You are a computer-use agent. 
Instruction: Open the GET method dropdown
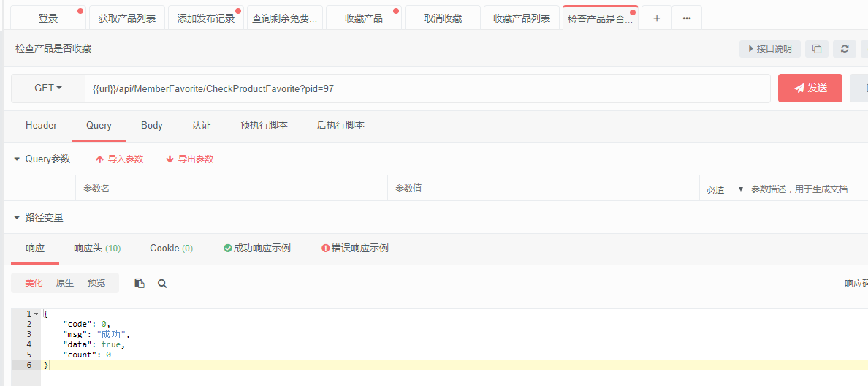[48, 88]
